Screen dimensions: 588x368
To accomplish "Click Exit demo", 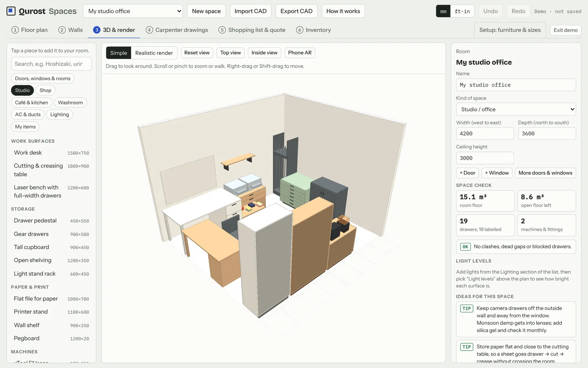I will (566, 30).
